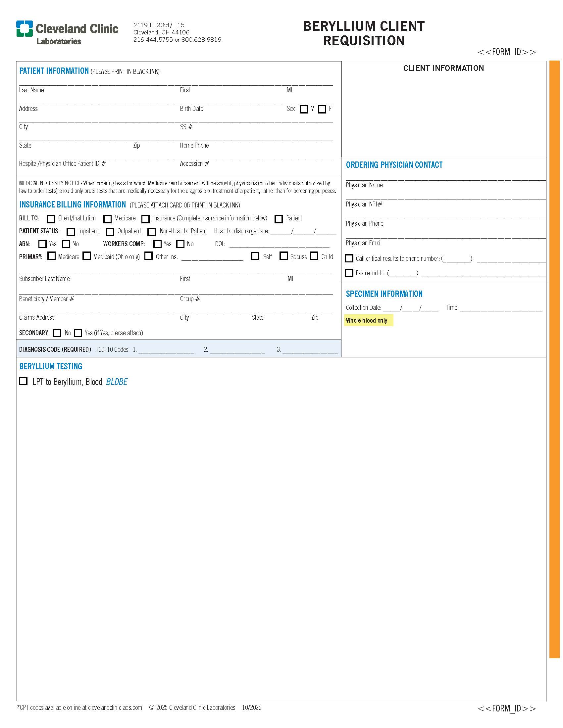Check the Male sex checkbox
The height and width of the screenshot is (728, 563).
point(303,109)
